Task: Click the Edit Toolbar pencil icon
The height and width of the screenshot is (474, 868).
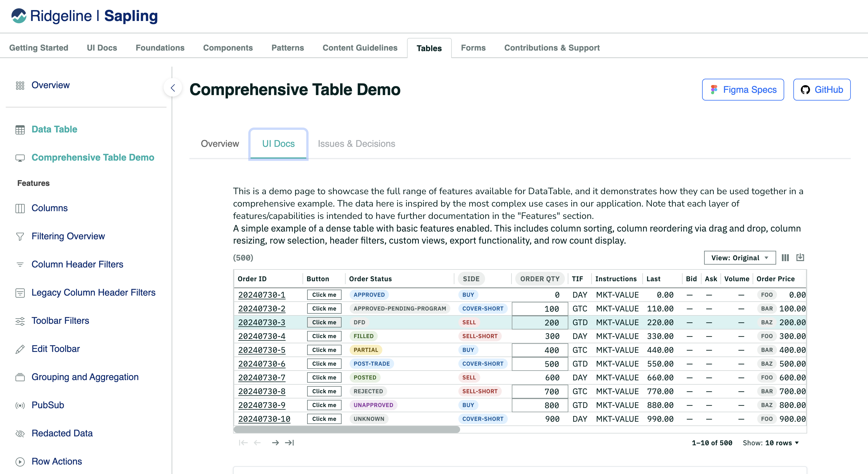Action: pos(20,349)
